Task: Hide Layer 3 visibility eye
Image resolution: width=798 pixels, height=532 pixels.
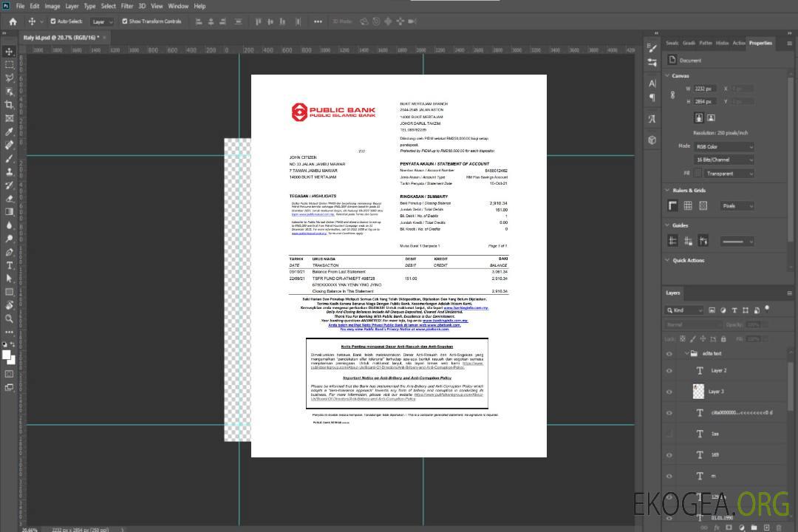Action: (x=669, y=392)
